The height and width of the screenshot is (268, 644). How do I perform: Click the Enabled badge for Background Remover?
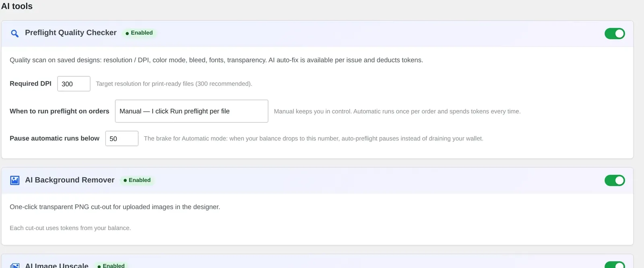coord(137,180)
